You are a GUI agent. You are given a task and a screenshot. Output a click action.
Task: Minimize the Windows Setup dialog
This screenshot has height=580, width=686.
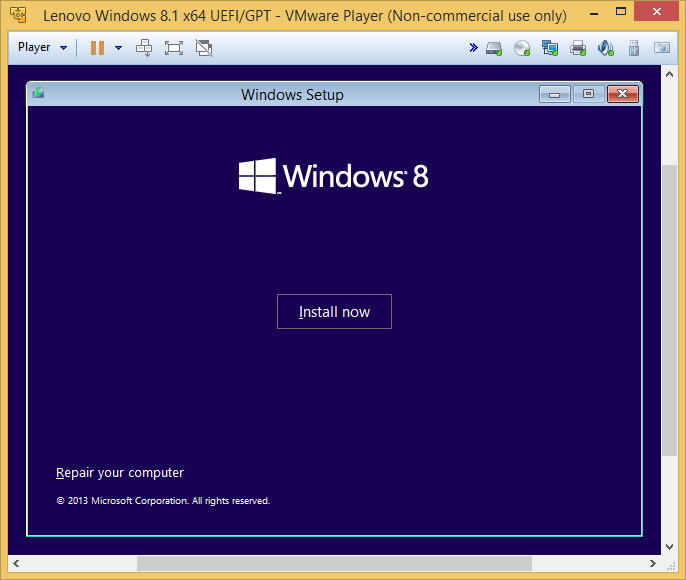click(x=555, y=94)
